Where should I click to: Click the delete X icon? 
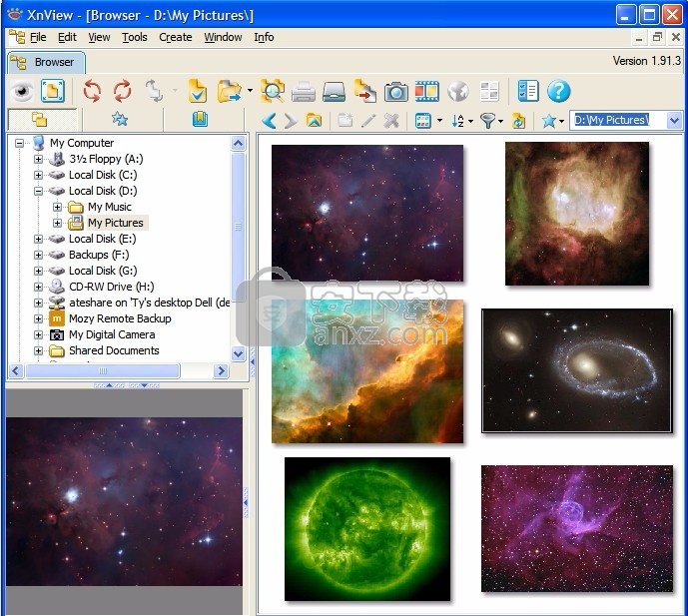[x=391, y=120]
